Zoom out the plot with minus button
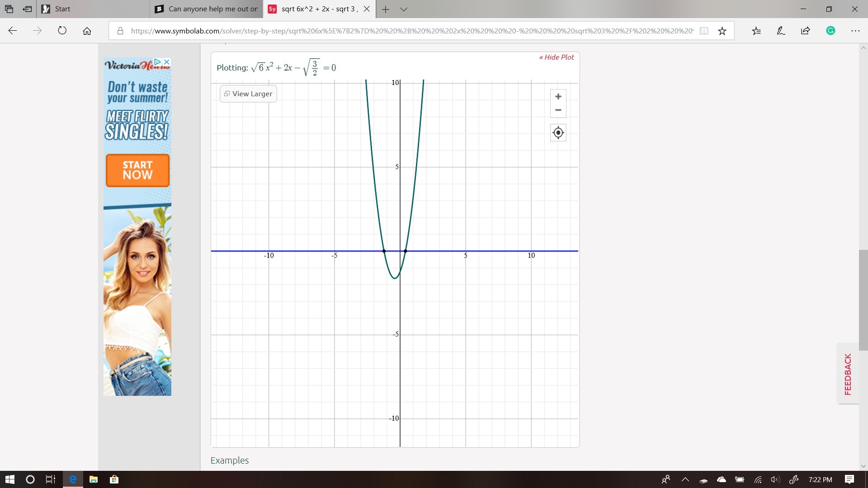 [x=558, y=110]
